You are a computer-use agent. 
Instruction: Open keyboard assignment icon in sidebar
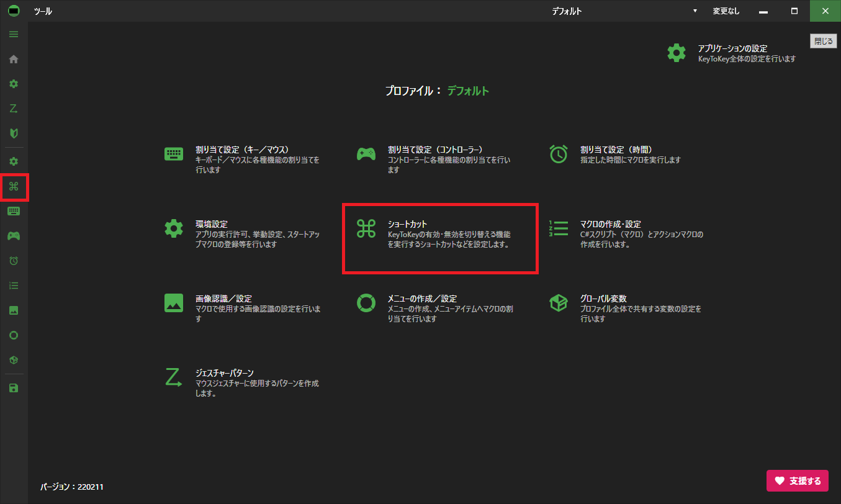click(14, 211)
